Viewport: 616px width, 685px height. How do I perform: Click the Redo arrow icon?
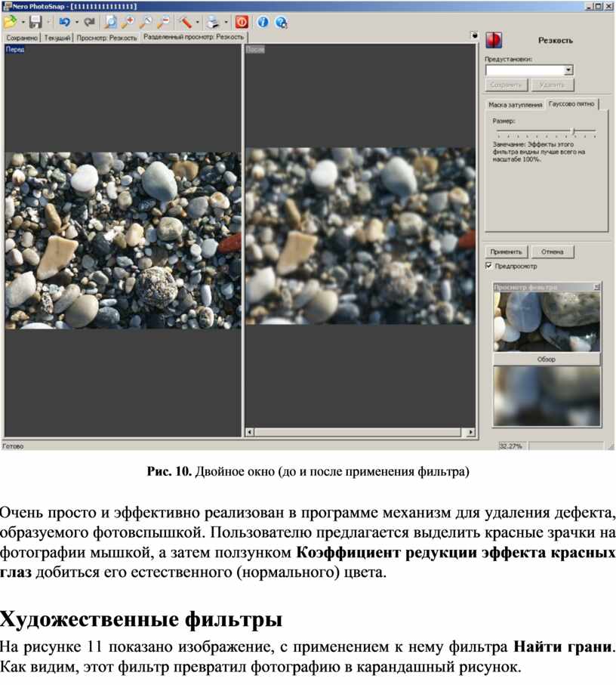[x=89, y=22]
